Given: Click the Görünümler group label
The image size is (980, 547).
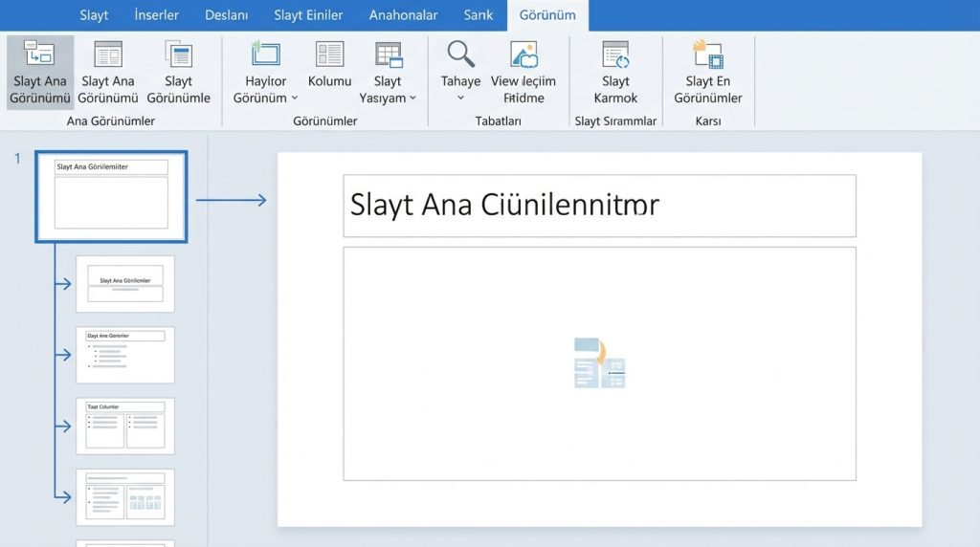Looking at the screenshot, I should click(x=325, y=121).
